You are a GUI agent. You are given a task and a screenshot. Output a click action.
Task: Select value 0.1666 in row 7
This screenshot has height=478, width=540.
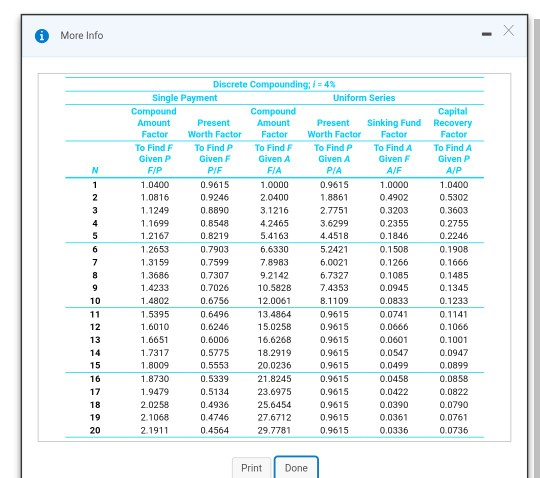click(454, 262)
